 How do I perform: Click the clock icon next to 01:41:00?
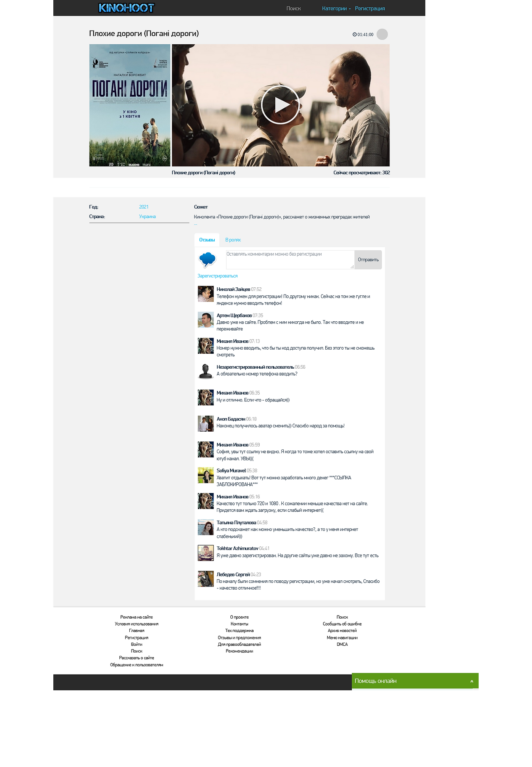(354, 35)
